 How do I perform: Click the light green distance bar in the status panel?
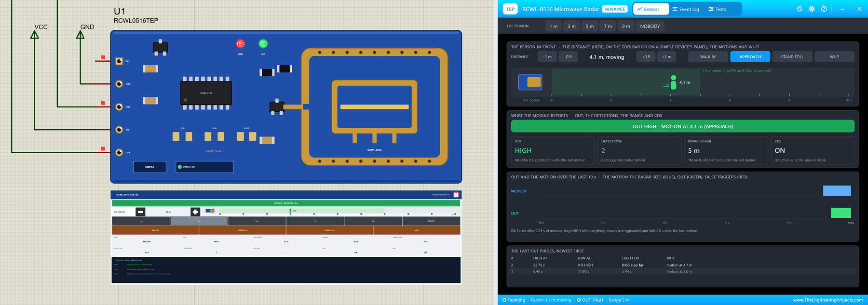302,211
